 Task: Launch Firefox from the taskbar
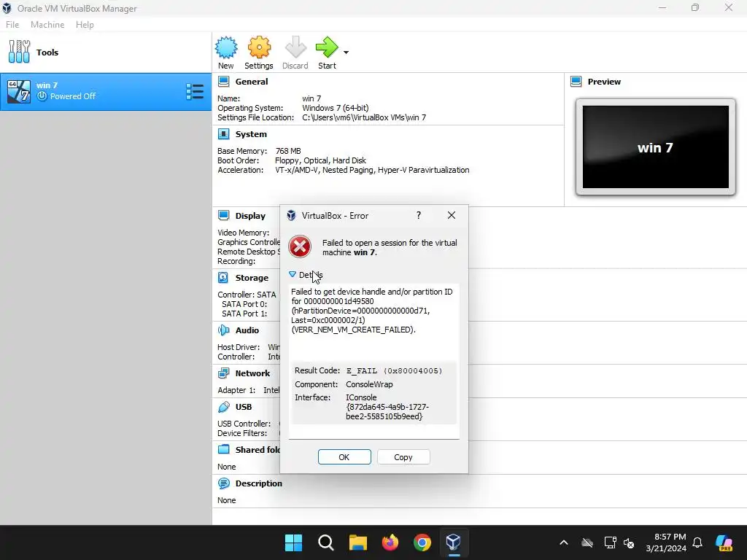pos(390,542)
